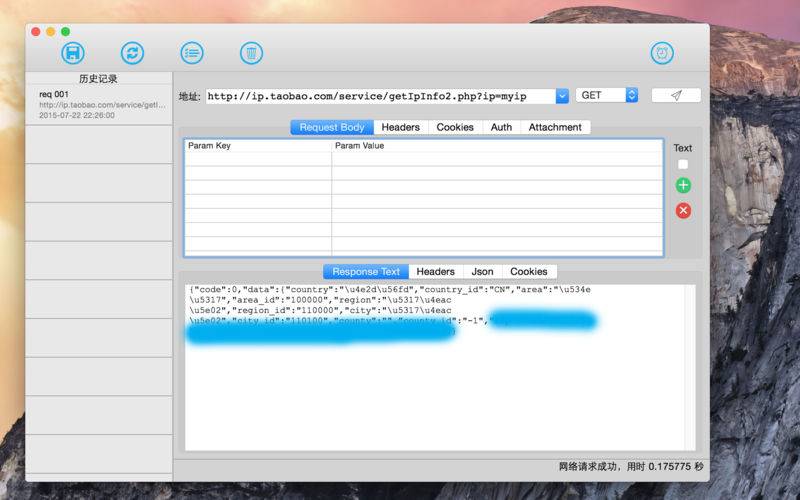The height and width of the screenshot is (500, 800).
Task: Click the URL address input field
Action: [381, 96]
